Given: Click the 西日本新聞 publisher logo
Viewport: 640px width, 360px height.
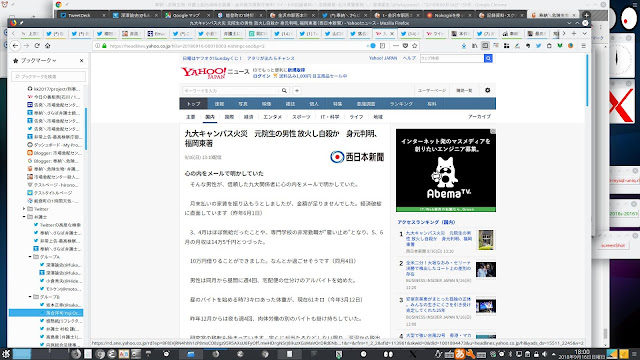Looking at the screenshot, I should (357, 157).
